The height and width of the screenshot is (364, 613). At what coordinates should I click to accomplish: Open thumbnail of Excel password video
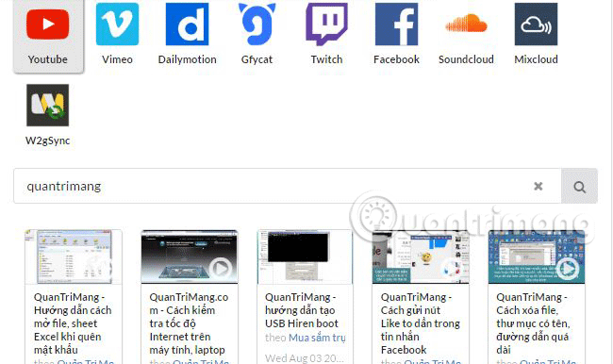[74, 256]
